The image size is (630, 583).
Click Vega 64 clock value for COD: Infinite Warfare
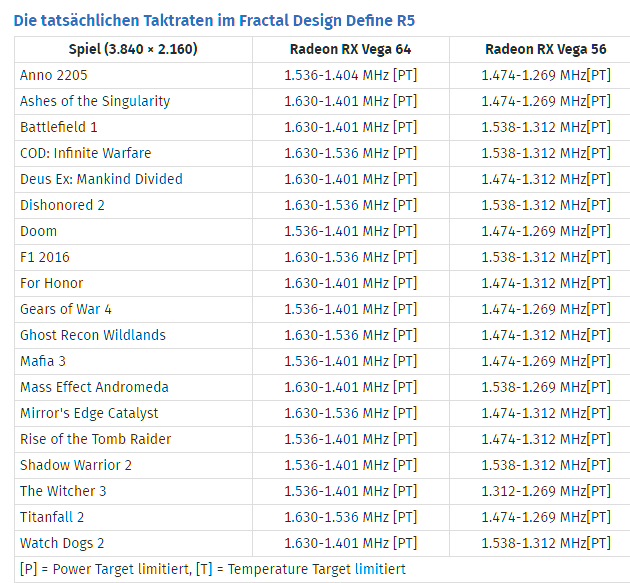click(350, 153)
